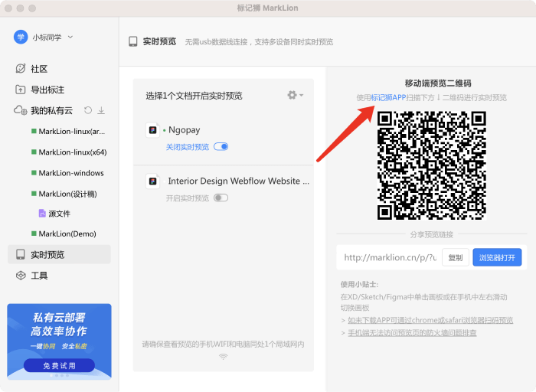Click the 免费试用 banner button
Image resolution: width=536 pixels, height=392 pixels.
coord(59,366)
